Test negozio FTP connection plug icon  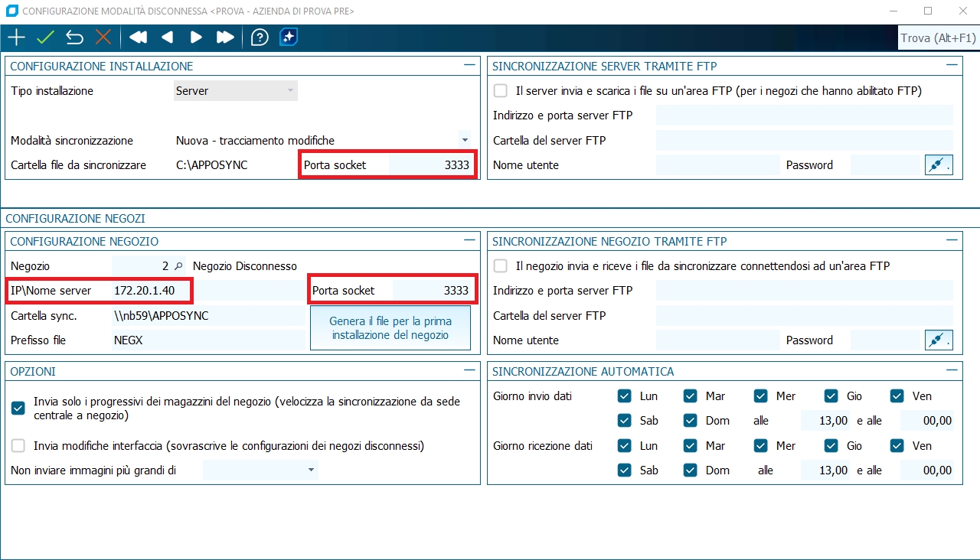(939, 340)
